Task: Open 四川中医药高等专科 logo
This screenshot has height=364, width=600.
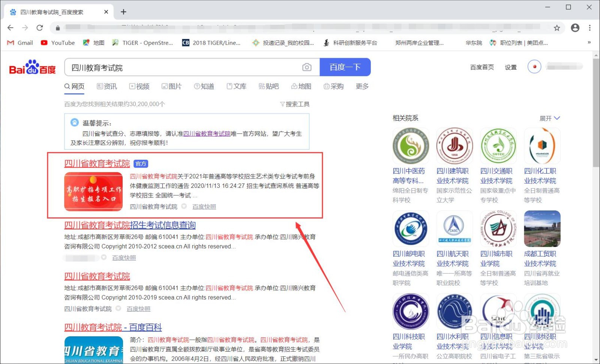Action: [x=411, y=146]
